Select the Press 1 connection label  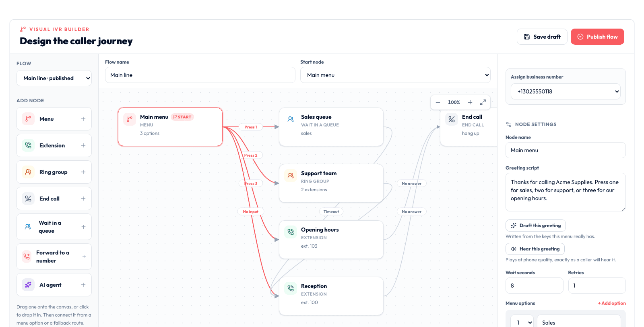[251, 127]
